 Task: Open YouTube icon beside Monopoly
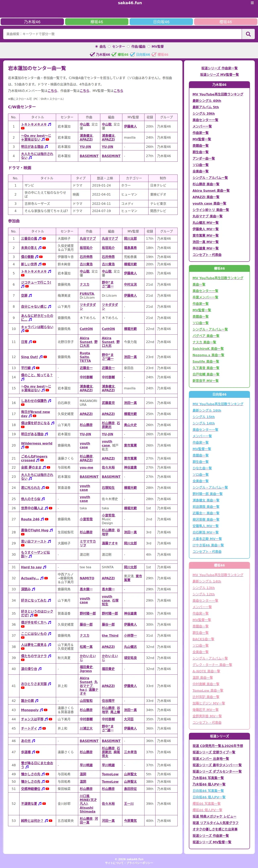(46, 710)
